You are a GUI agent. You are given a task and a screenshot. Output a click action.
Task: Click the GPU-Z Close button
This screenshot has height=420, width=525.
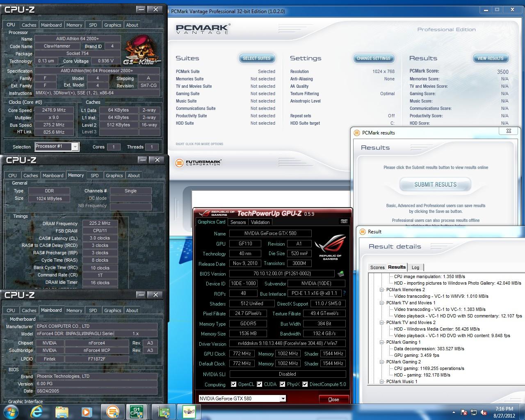point(334,399)
